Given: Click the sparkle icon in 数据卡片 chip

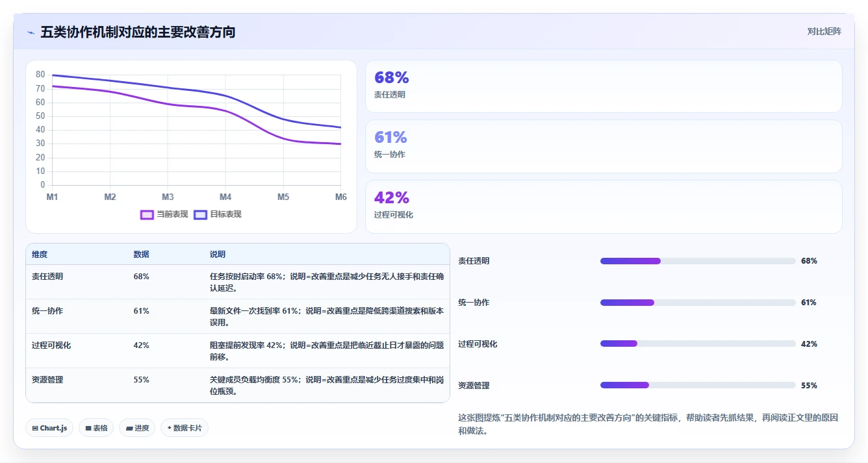Looking at the screenshot, I should click(169, 428).
